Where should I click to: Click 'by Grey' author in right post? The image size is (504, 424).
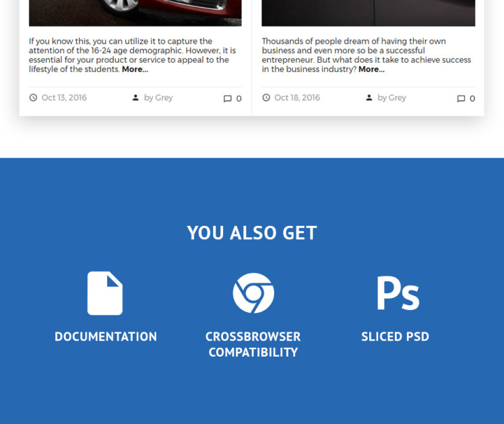tap(392, 97)
